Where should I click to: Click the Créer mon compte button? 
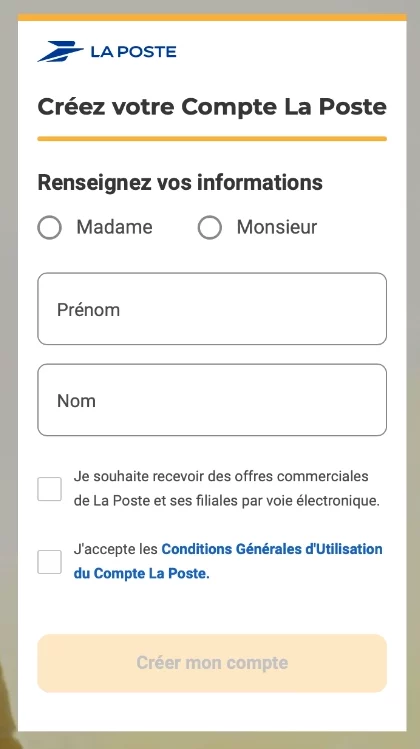click(x=212, y=663)
